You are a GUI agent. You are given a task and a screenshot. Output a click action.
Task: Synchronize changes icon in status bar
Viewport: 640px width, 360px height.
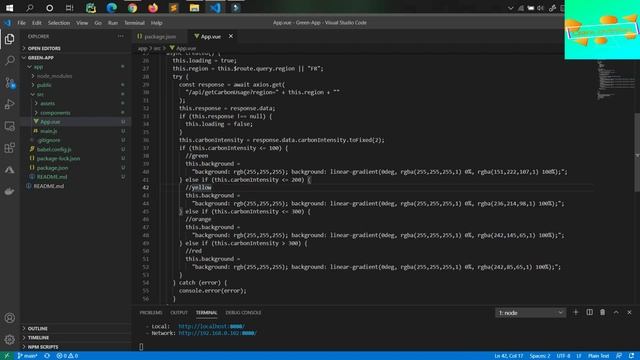click(x=47, y=356)
